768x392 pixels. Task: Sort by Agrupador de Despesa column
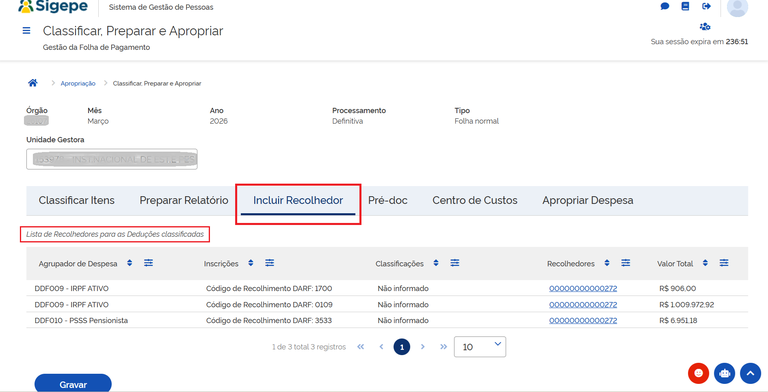(x=130, y=263)
